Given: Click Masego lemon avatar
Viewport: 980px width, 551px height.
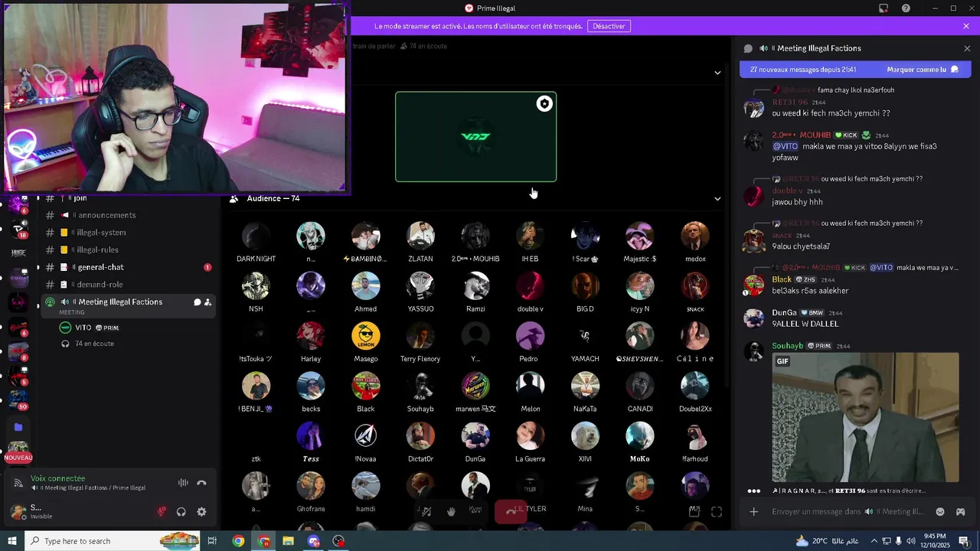Looking at the screenshot, I should (x=366, y=337).
